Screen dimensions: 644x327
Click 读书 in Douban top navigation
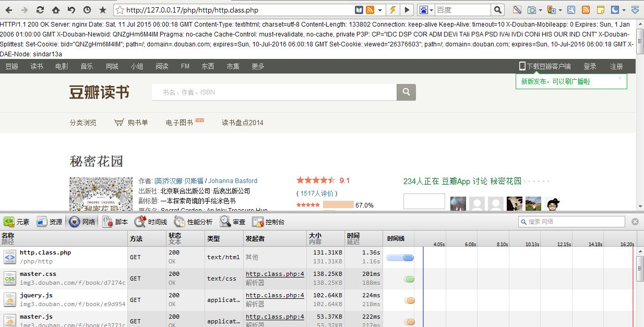37,66
